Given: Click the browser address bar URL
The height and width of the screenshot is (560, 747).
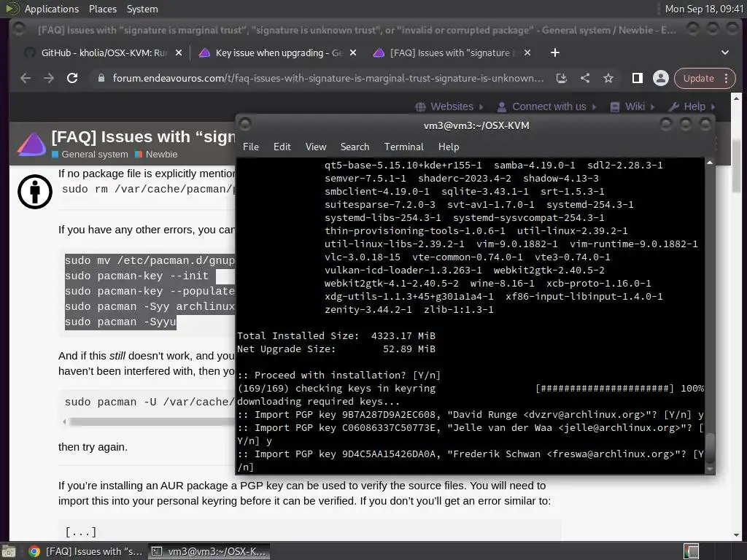Looking at the screenshot, I should (328, 78).
